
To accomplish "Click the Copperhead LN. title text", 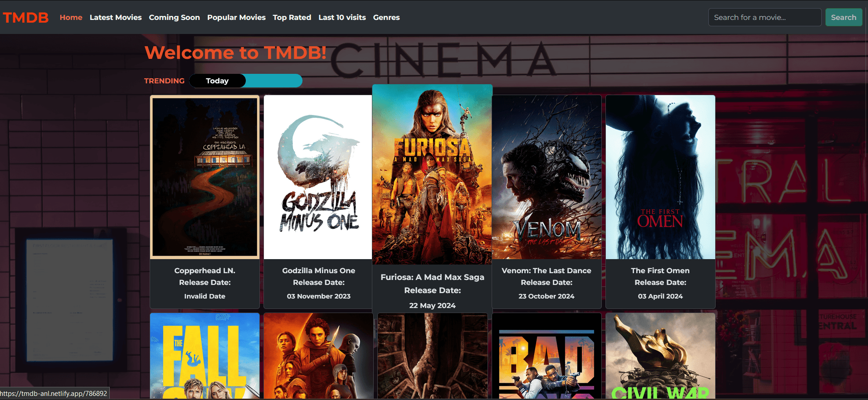I will click(x=205, y=270).
